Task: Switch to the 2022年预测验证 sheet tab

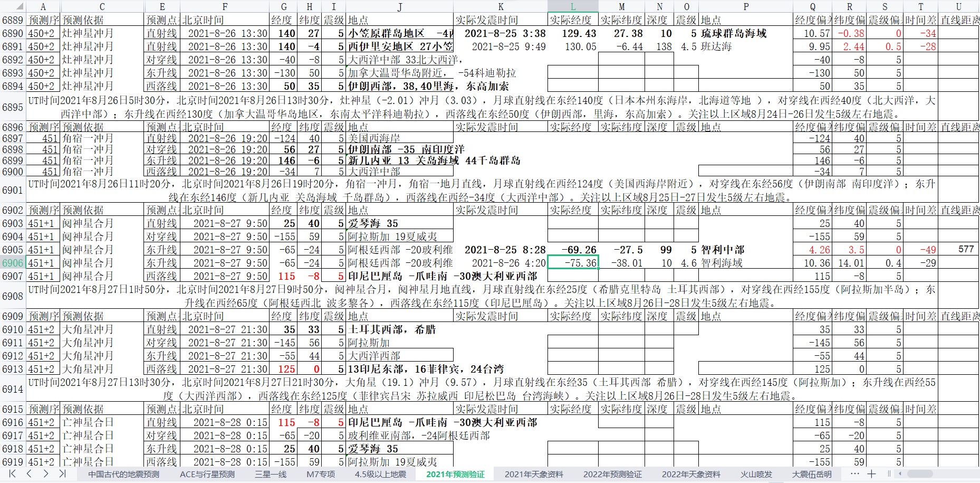Action: pyautogui.click(x=612, y=474)
